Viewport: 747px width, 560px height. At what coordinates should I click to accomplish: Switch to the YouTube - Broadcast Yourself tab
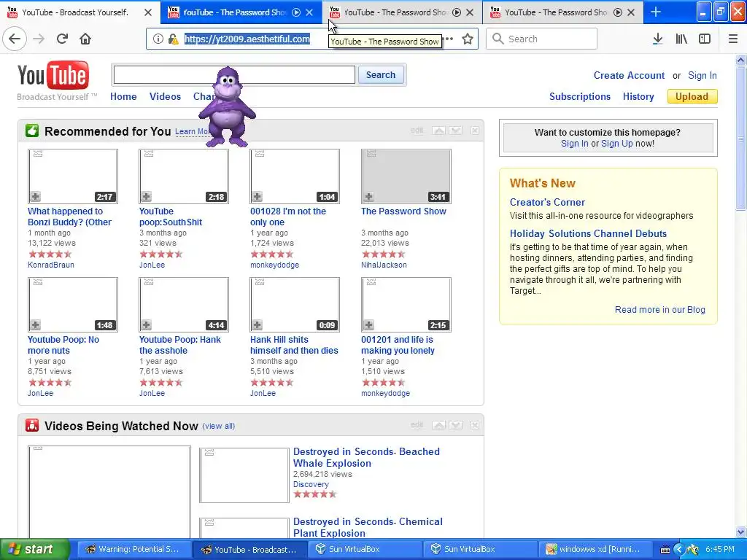(x=75, y=12)
